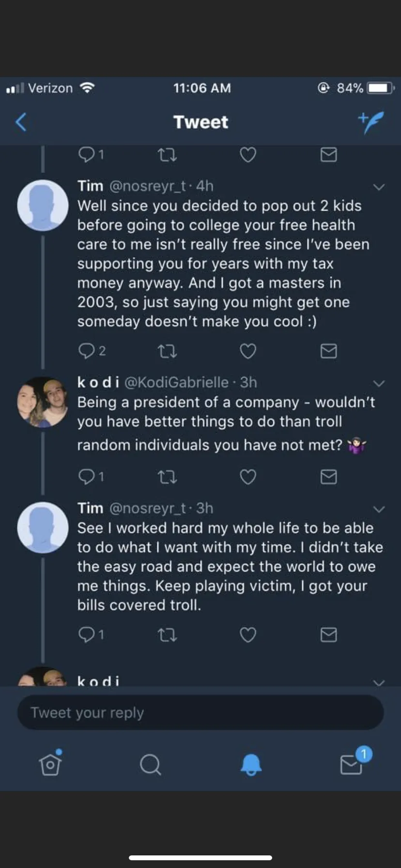The width and height of the screenshot is (401, 868).
Task: Retweet Tim's tweet about free health care
Action: pos(168,351)
